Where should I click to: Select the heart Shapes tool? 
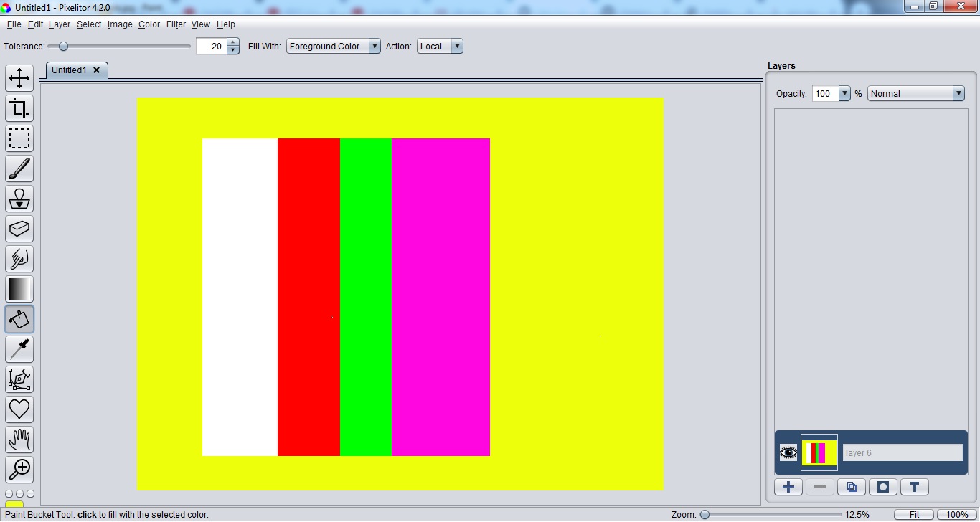pos(19,409)
